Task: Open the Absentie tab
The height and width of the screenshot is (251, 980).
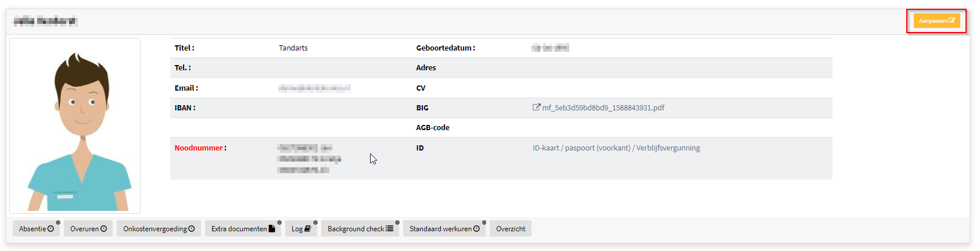Action: point(37,229)
